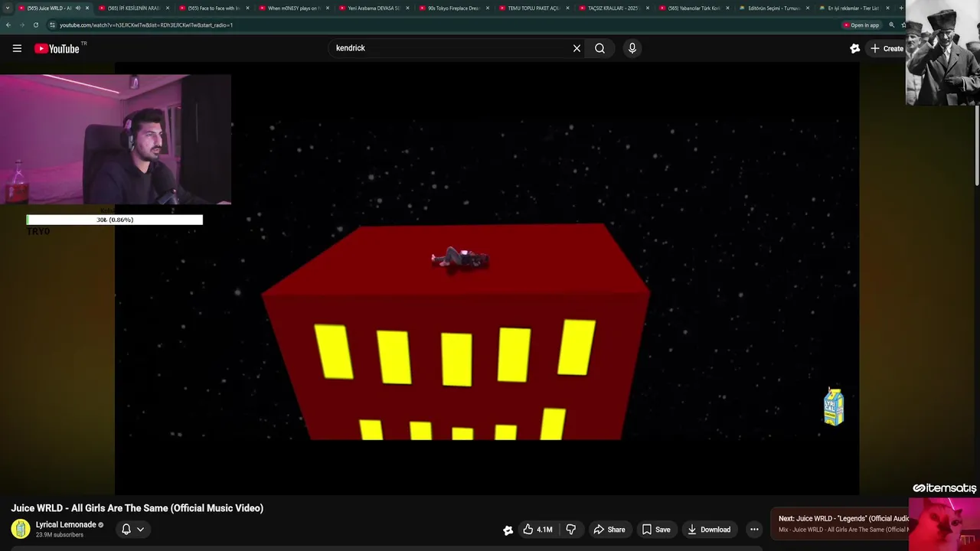This screenshot has width=980, height=551.
Task: Click the gem icon beside the like button
Action: [508, 530]
